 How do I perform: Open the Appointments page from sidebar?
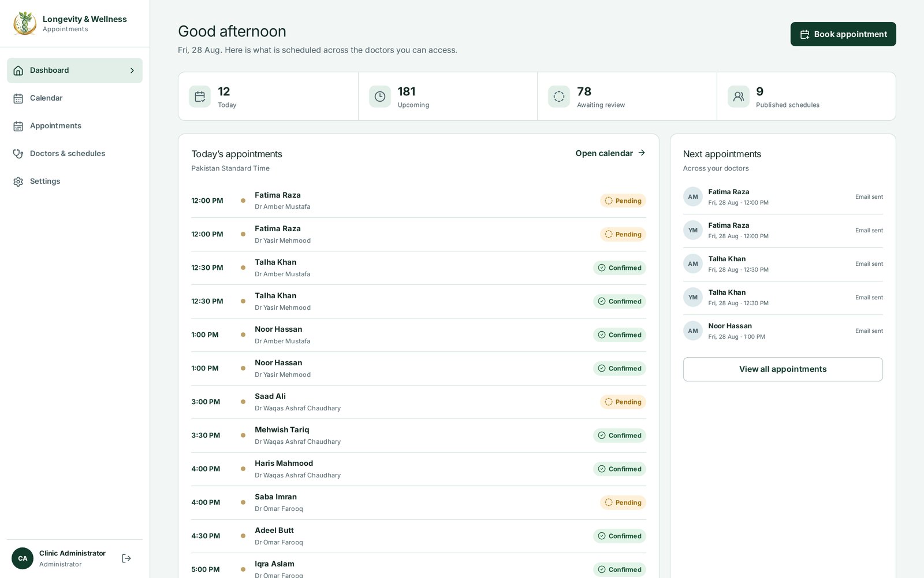pyautogui.click(x=74, y=126)
